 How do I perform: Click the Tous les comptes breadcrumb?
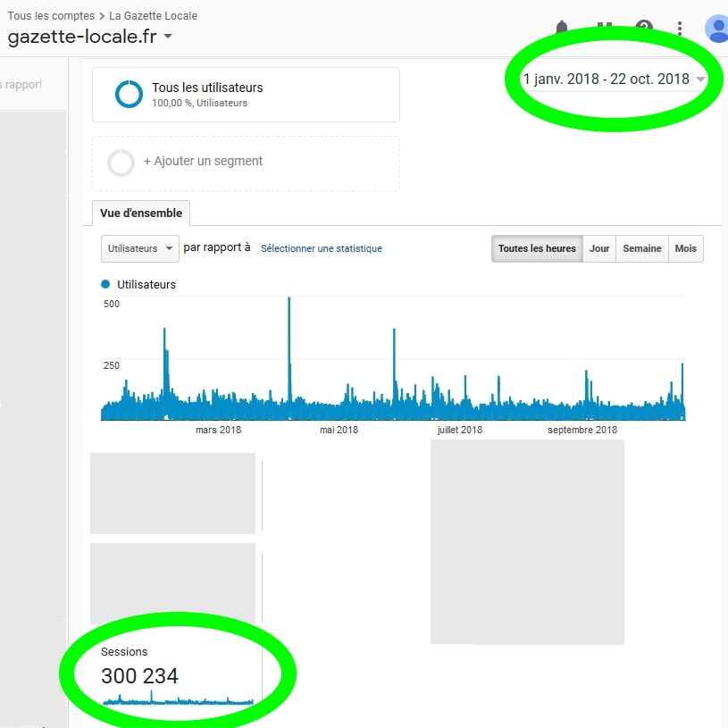click(x=51, y=16)
